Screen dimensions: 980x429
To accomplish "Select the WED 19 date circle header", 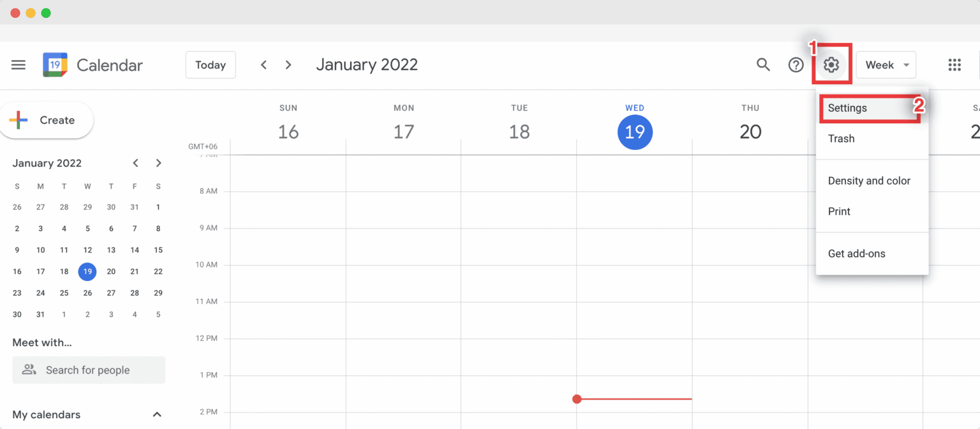I will pos(635,132).
